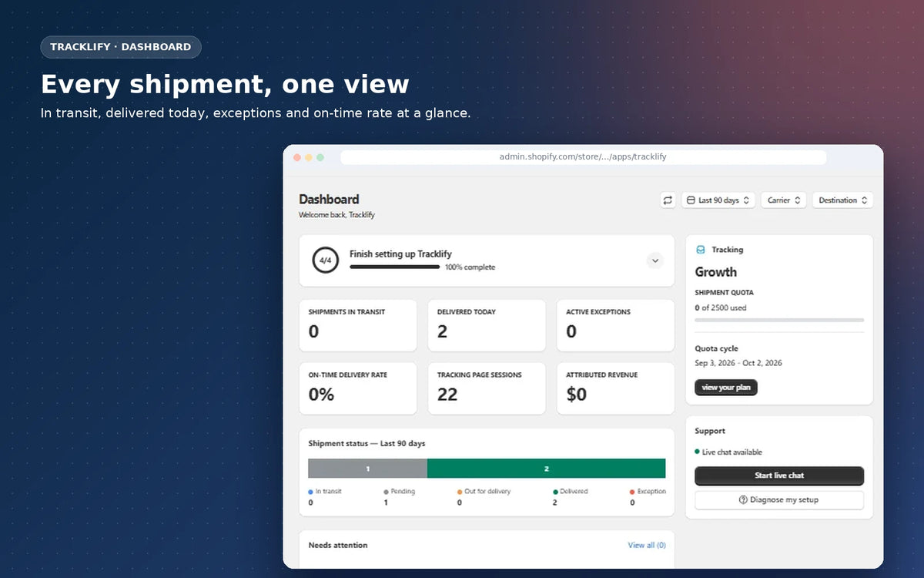Image resolution: width=924 pixels, height=578 pixels.
Task: Click the browser address bar URL
Action: pos(583,157)
